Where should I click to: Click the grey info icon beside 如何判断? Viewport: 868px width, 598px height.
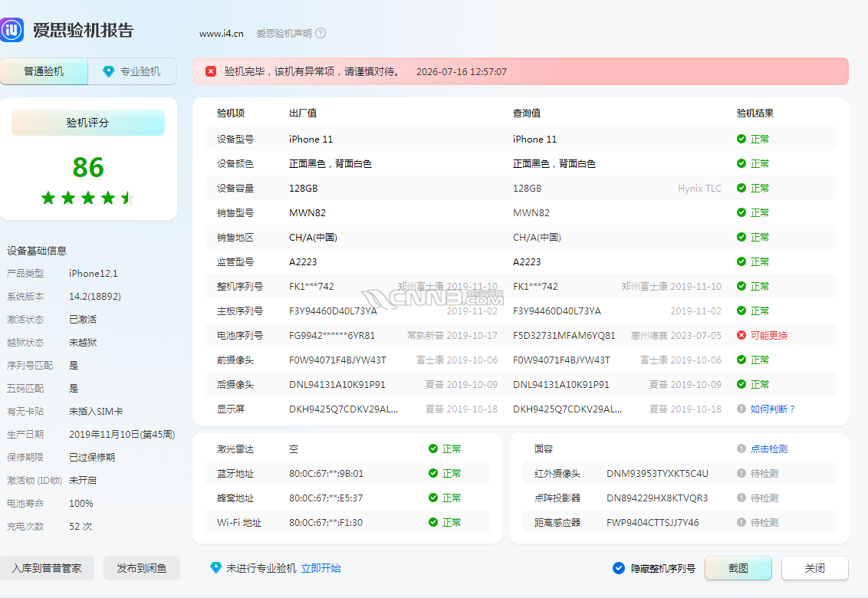(741, 409)
